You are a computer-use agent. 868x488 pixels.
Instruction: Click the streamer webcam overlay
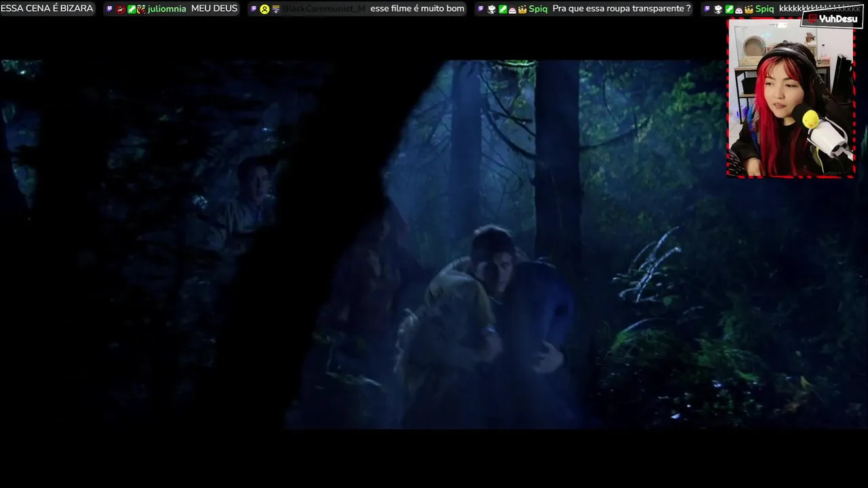[791, 98]
